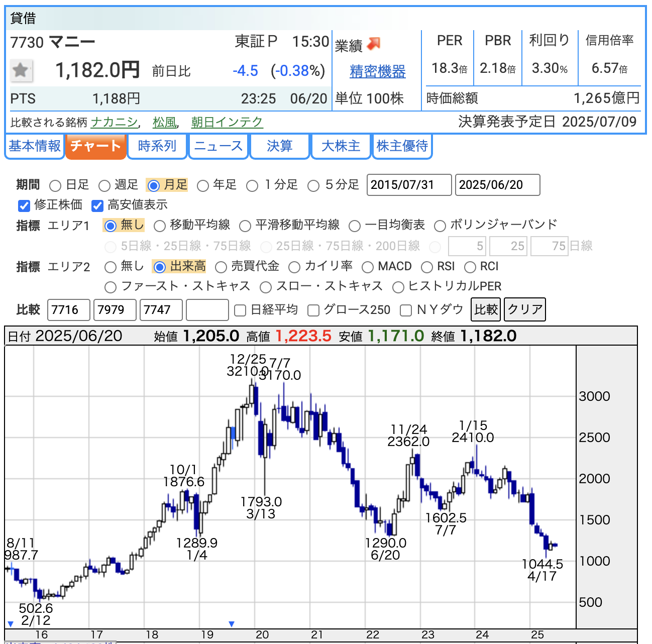Select ファースト・ストキャス indicator
652x644 pixels.
(110, 287)
